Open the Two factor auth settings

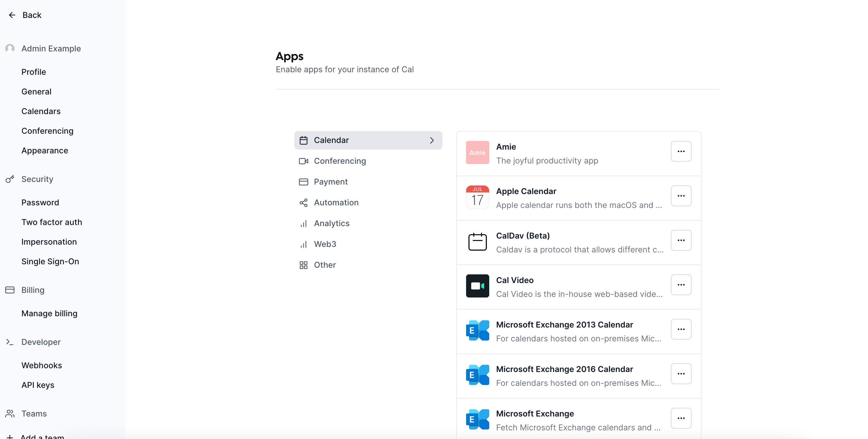tap(52, 222)
